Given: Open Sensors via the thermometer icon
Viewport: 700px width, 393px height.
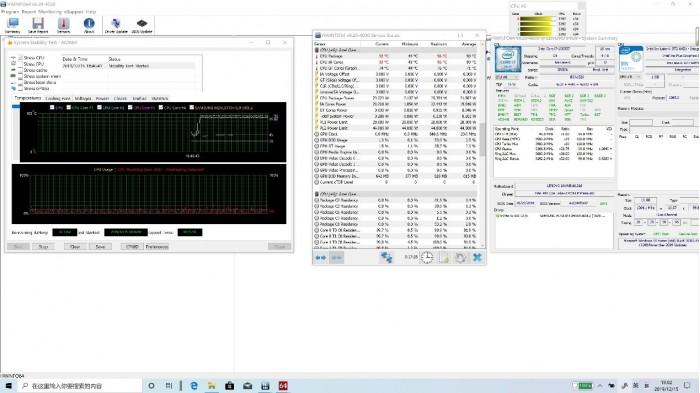Looking at the screenshot, I should click(x=63, y=25).
